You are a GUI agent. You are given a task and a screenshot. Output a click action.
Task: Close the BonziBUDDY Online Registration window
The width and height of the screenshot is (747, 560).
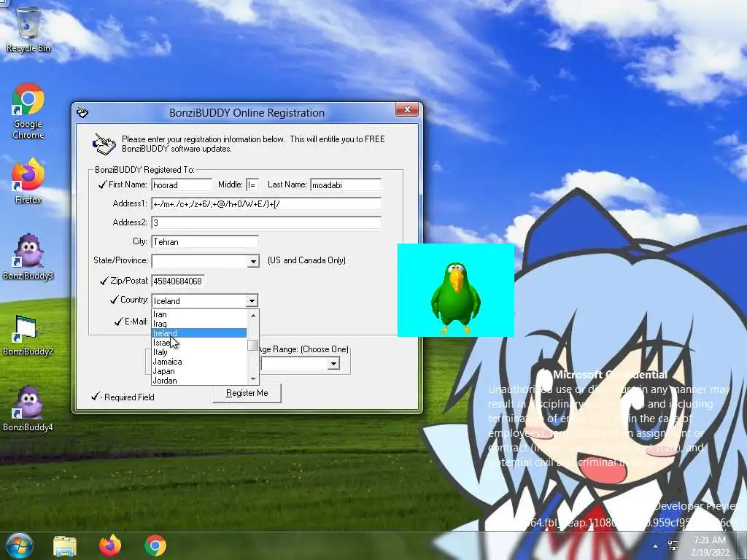pos(407,109)
